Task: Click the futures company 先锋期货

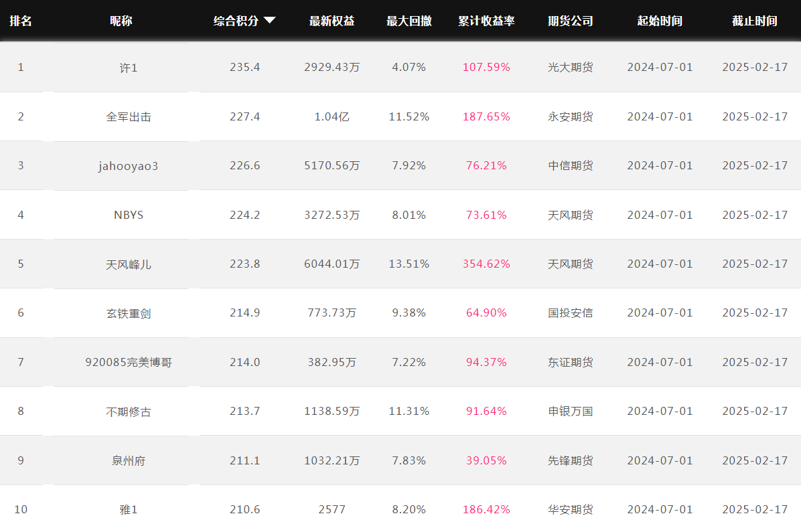Action: pos(571,460)
